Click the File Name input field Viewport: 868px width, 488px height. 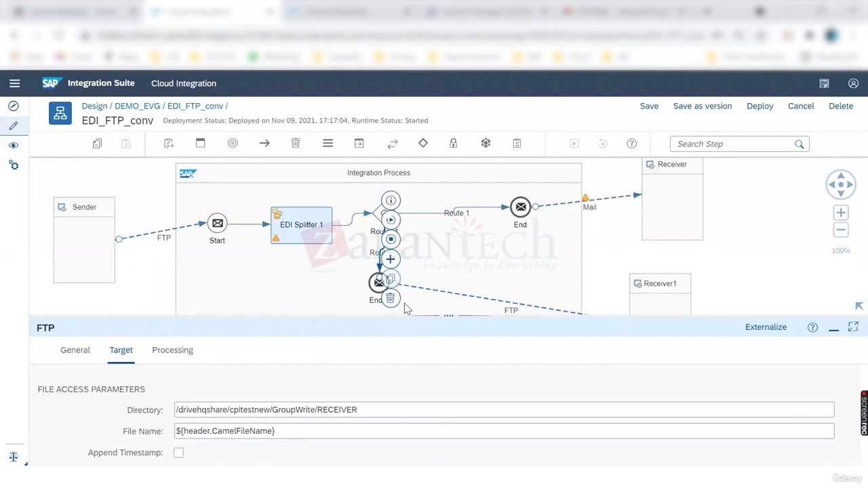point(504,431)
